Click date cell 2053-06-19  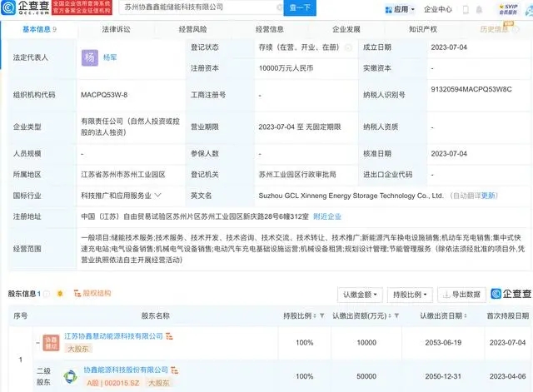click(x=443, y=343)
